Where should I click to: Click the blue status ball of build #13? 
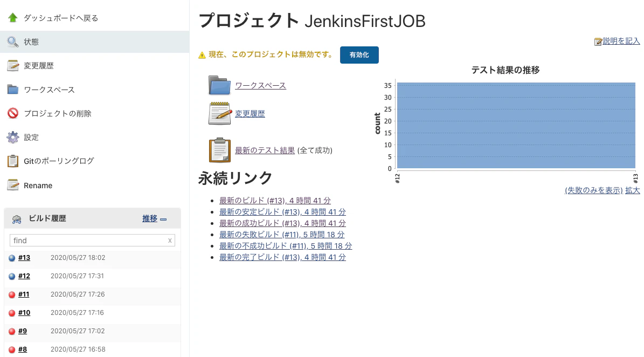coord(12,258)
